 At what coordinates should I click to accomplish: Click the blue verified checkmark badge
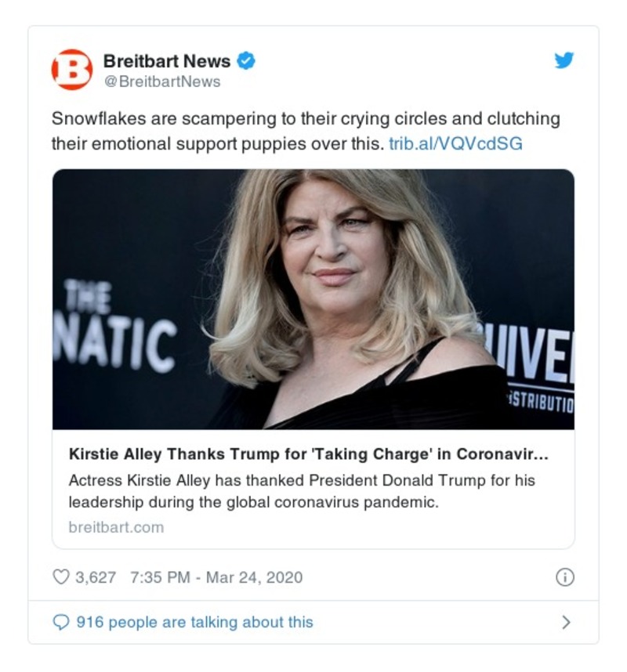[246, 60]
